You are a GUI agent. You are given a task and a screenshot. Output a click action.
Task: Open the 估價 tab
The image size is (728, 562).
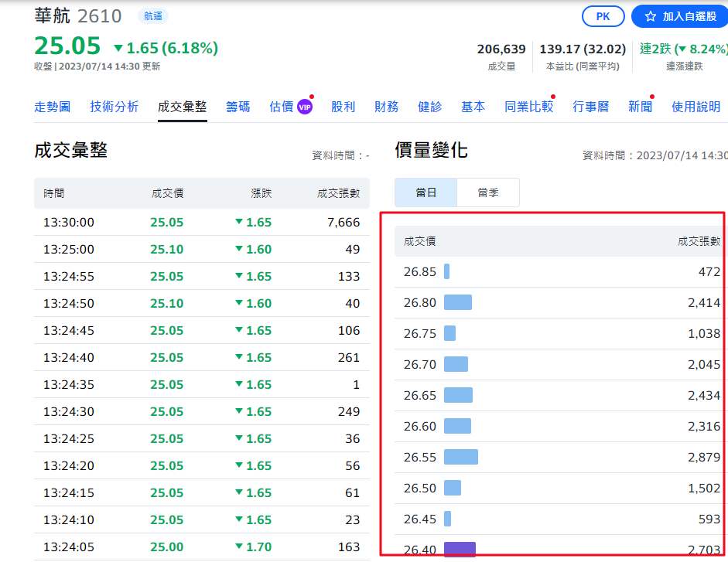[x=282, y=107]
